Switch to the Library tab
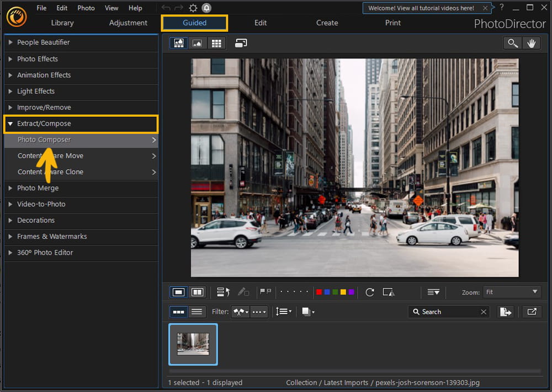This screenshot has width=552, height=392. (x=62, y=23)
